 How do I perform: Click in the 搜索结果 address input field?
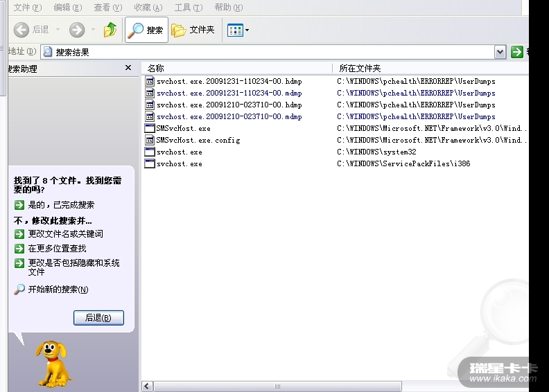pyautogui.click(x=270, y=52)
